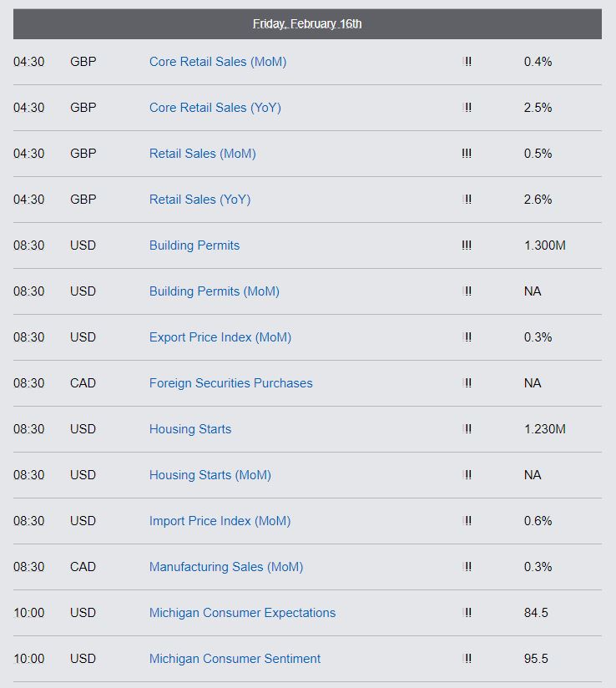Click the Retail Sales (YoY) event
This screenshot has height=688, width=616.
(199, 200)
